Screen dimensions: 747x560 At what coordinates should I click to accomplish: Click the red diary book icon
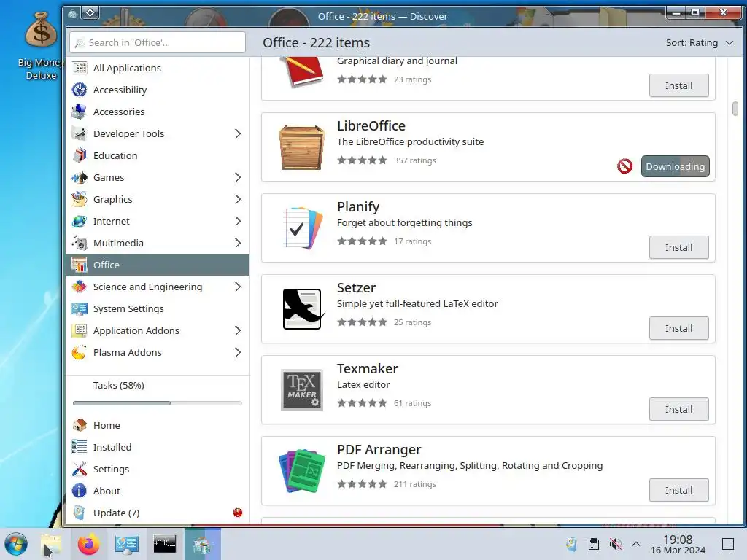click(x=301, y=71)
